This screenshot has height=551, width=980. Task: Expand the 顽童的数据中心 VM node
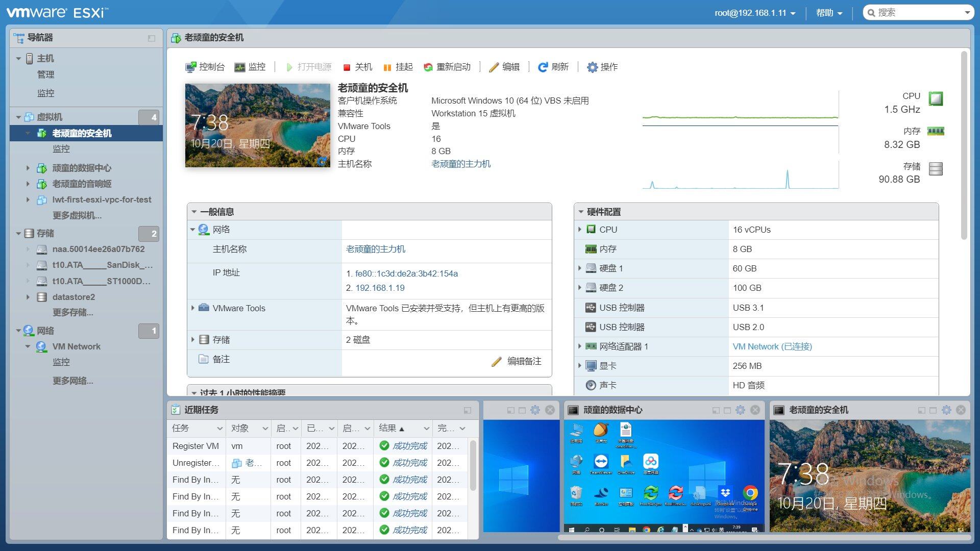click(x=28, y=168)
